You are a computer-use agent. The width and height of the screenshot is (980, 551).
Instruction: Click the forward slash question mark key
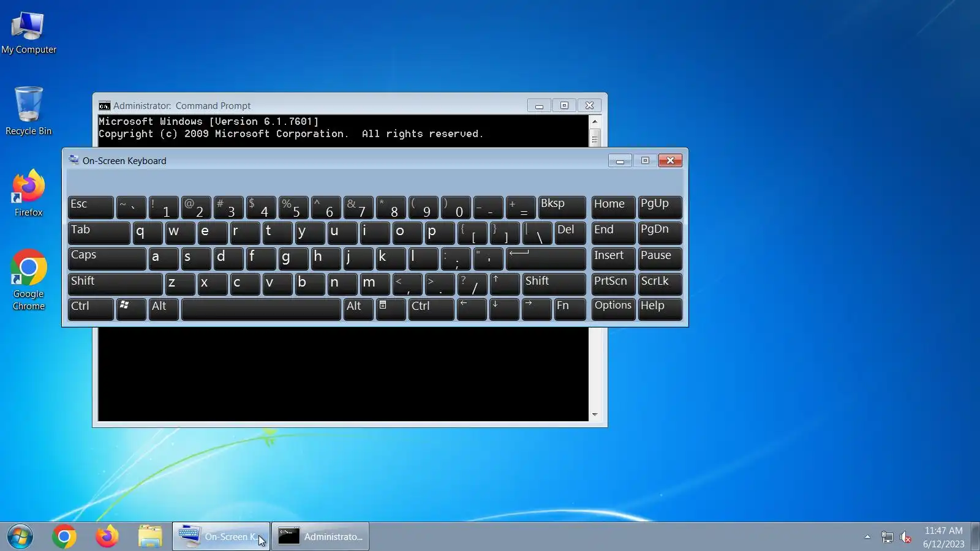[472, 285]
